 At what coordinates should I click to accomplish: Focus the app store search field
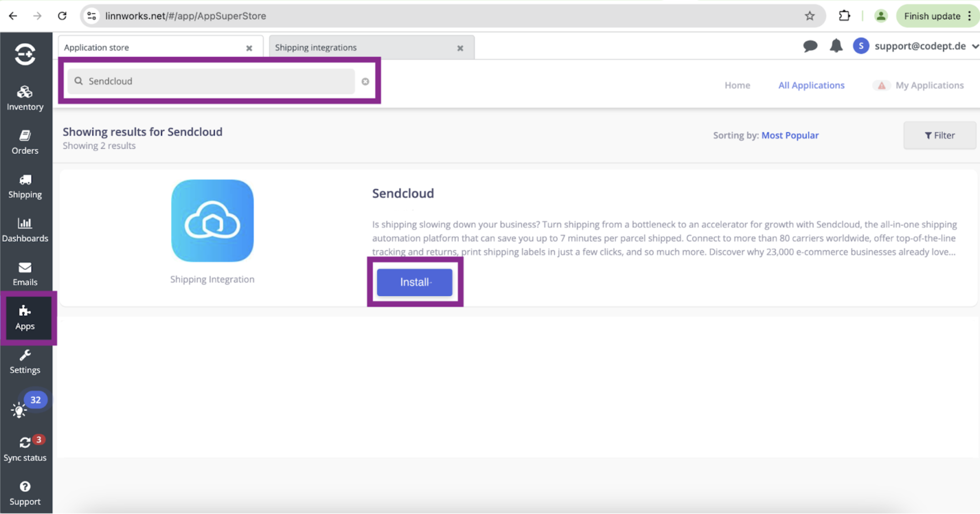[211, 81]
